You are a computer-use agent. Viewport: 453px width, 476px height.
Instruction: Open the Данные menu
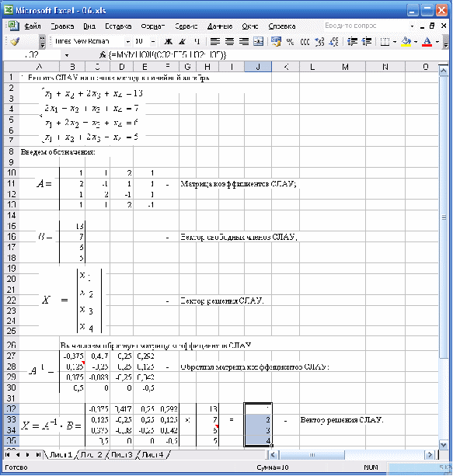(x=220, y=26)
